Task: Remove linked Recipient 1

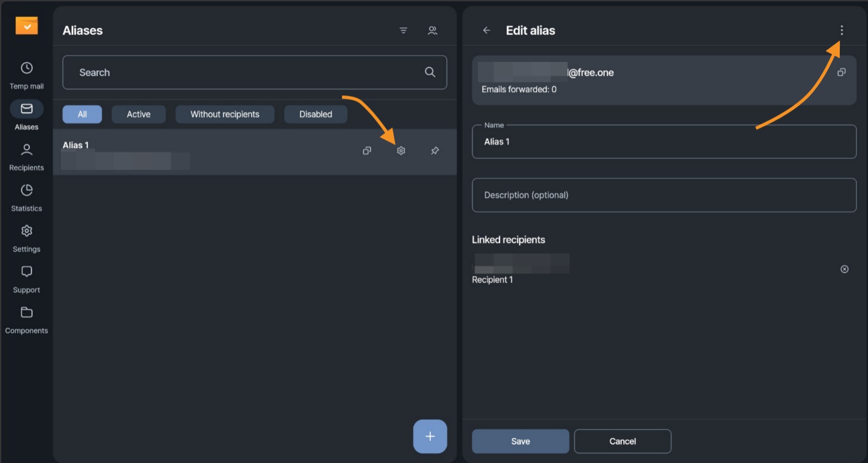Action: [845, 269]
